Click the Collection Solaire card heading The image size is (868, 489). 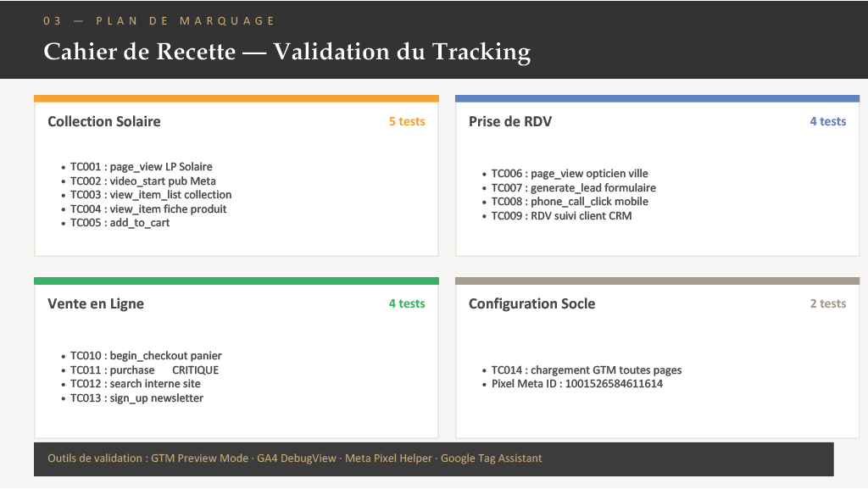click(x=104, y=122)
